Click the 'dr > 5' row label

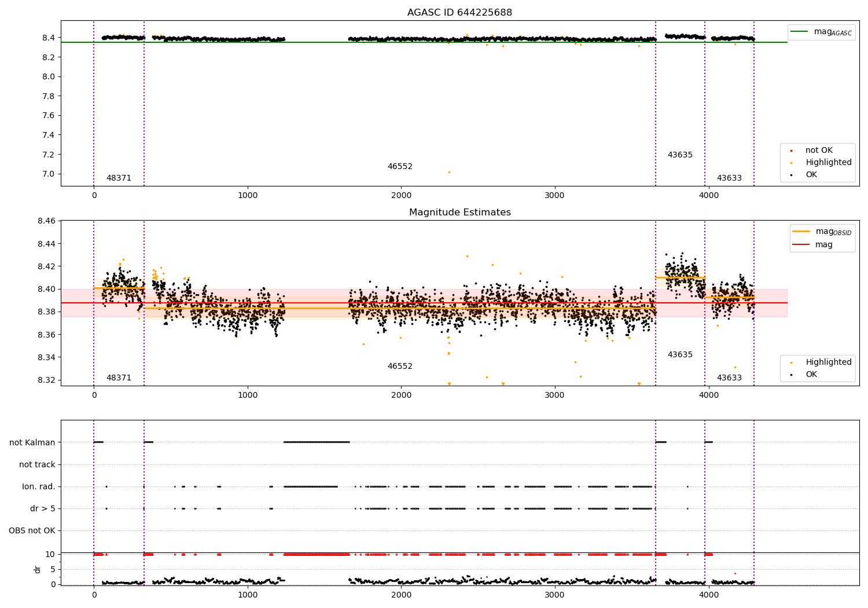tap(43, 508)
